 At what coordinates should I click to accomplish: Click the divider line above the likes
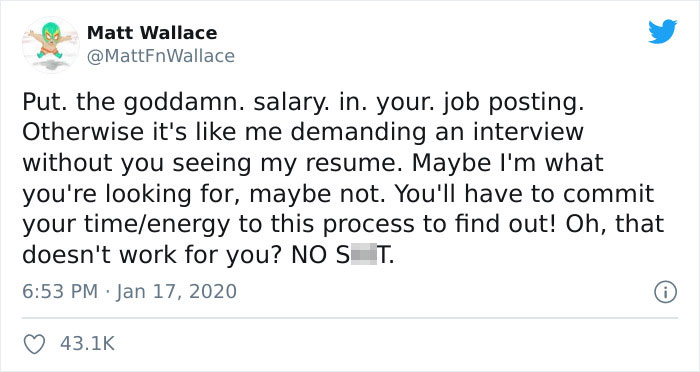[350, 318]
